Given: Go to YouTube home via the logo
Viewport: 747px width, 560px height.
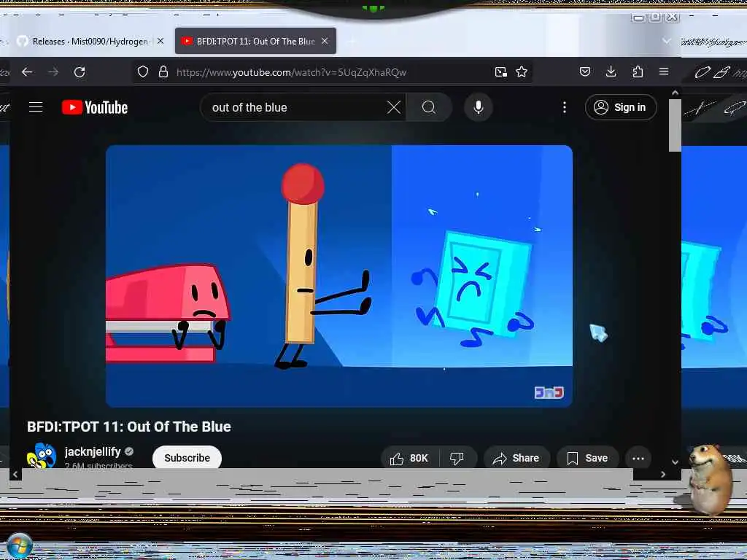Looking at the screenshot, I should point(95,108).
